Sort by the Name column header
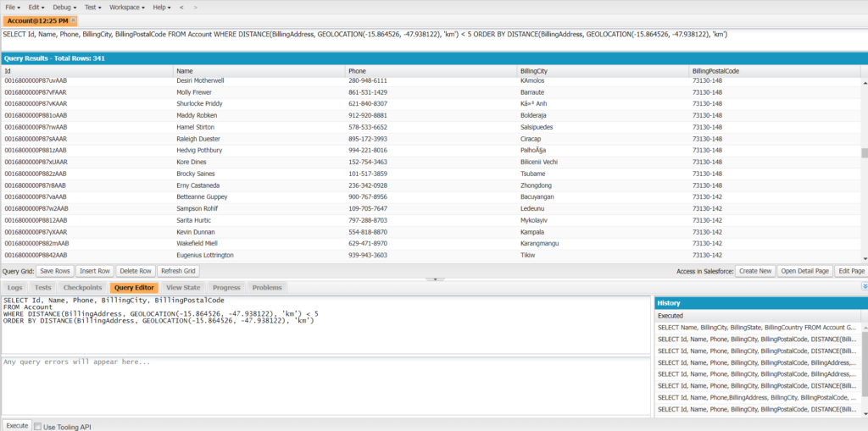 (x=259, y=71)
